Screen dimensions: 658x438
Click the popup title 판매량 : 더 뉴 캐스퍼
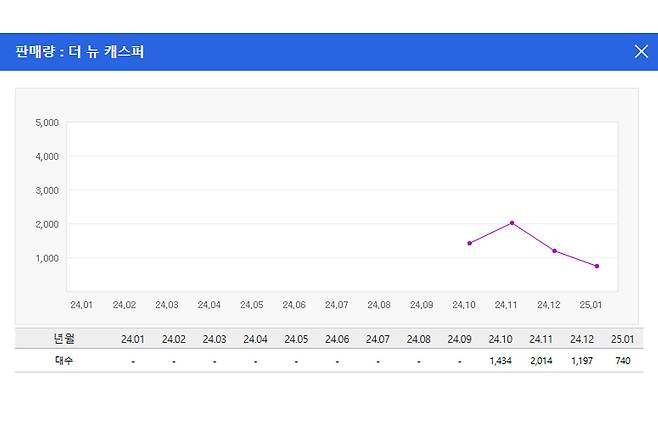[x=80, y=52]
